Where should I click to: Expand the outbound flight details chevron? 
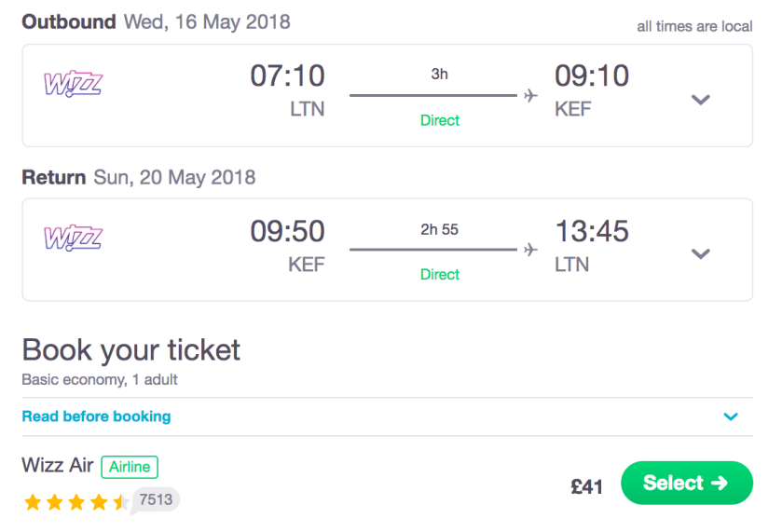tap(701, 100)
